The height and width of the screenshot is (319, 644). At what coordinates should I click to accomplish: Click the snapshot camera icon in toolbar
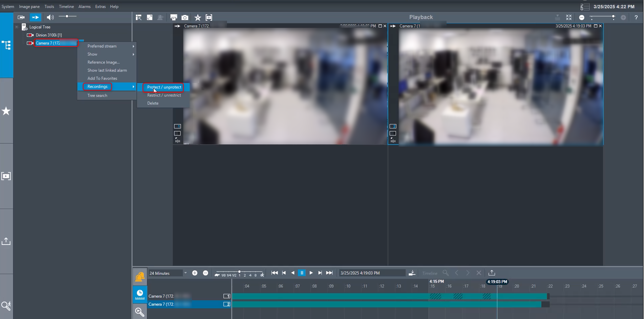tap(185, 17)
